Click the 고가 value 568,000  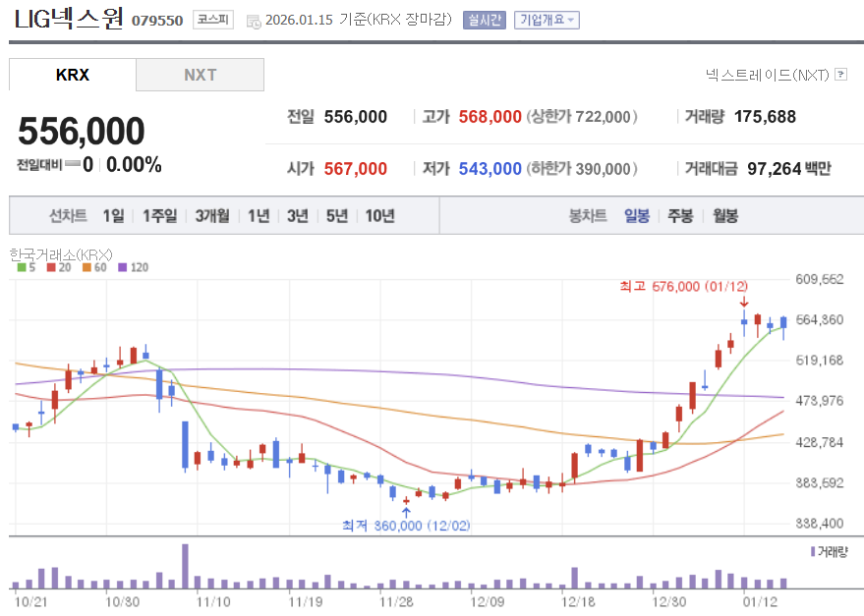490,116
